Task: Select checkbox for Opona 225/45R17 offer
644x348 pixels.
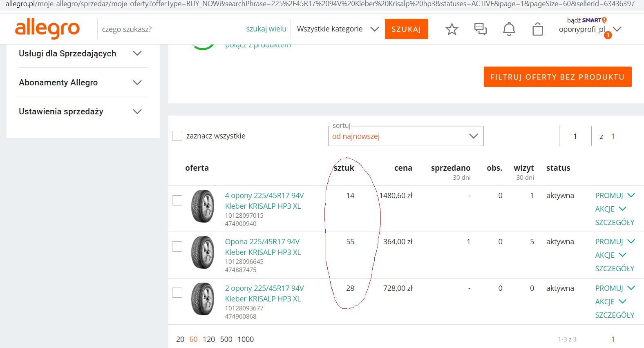Action: (177, 246)
